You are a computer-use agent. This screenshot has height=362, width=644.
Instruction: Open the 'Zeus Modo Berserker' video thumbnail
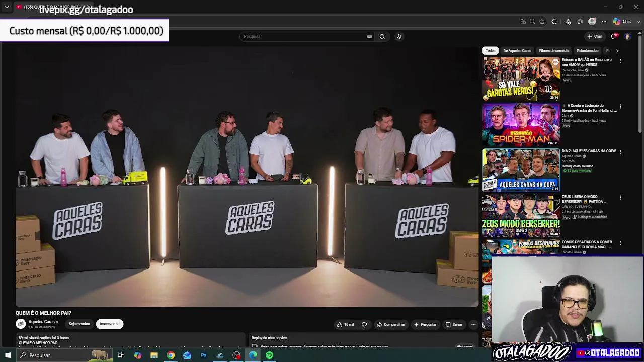[521, 216]
